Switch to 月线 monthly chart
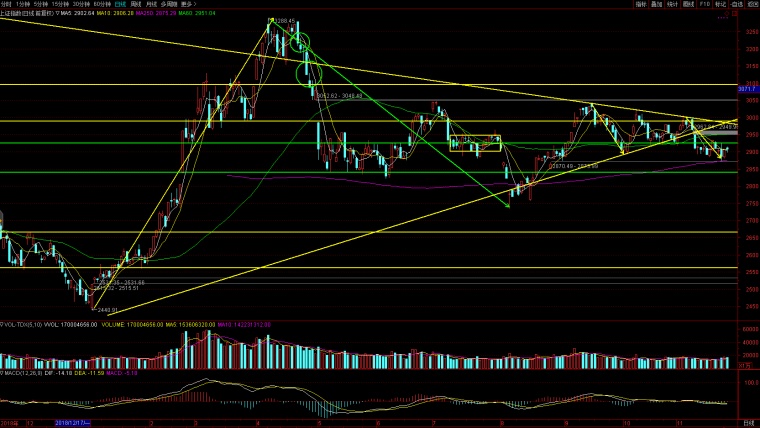 click(151, 4)
